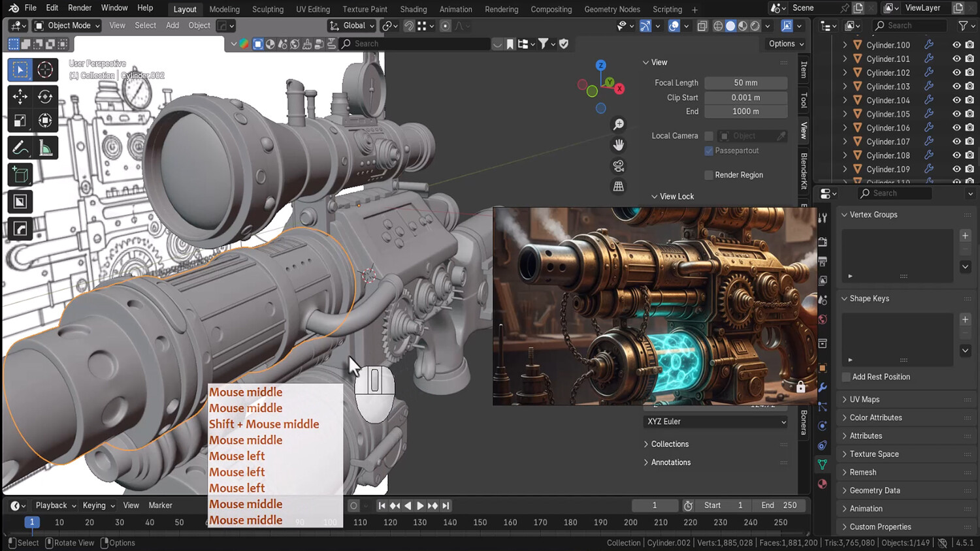Add a new vertex group

(x=965, y=236)
